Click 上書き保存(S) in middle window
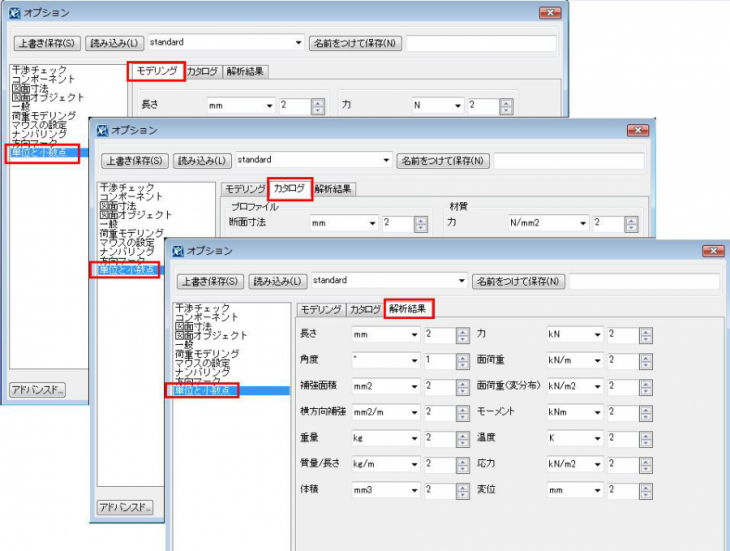The width and height of the screenshot is (730, 551). [135, 161]
